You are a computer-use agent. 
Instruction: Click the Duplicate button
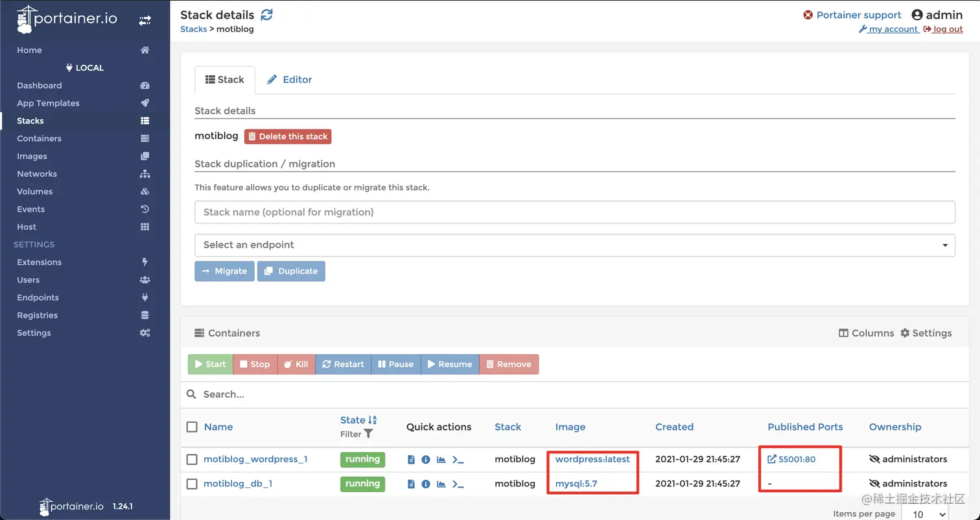(x=291, y=271)
